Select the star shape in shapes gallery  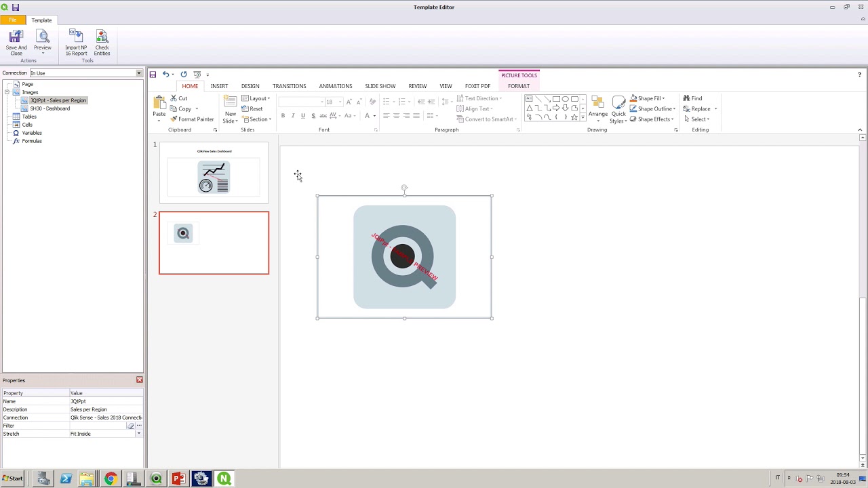(x=574, y=117)
